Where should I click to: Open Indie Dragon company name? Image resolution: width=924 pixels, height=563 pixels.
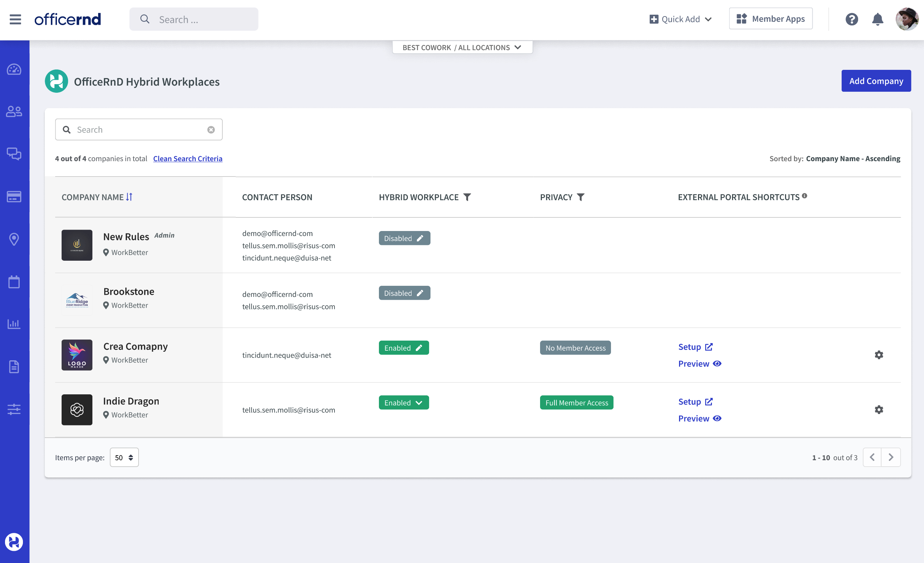pos(131,401)
